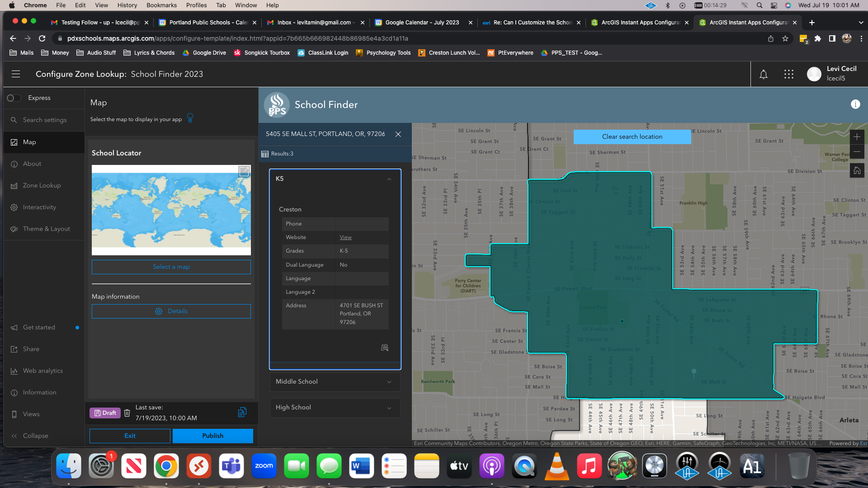The width and height of the screenshot is (868, 488).
Task: Zoom in on the map with plus button
Action: point(857,136)
